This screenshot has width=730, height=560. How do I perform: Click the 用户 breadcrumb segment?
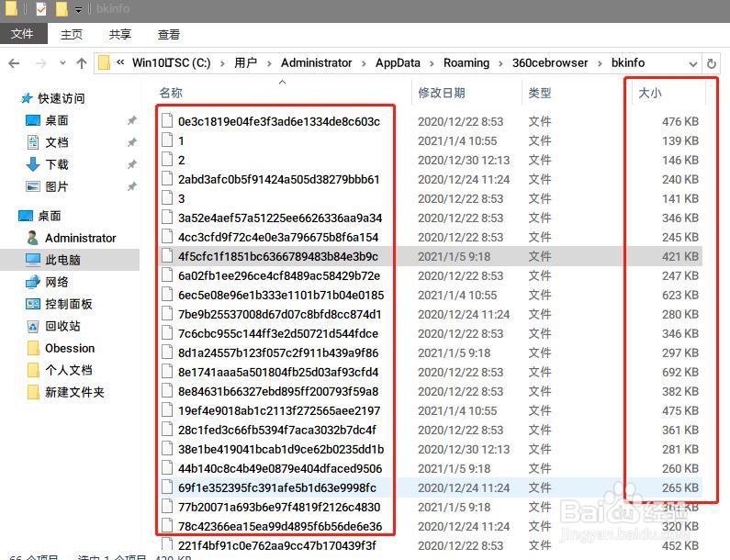coord(246,62)
